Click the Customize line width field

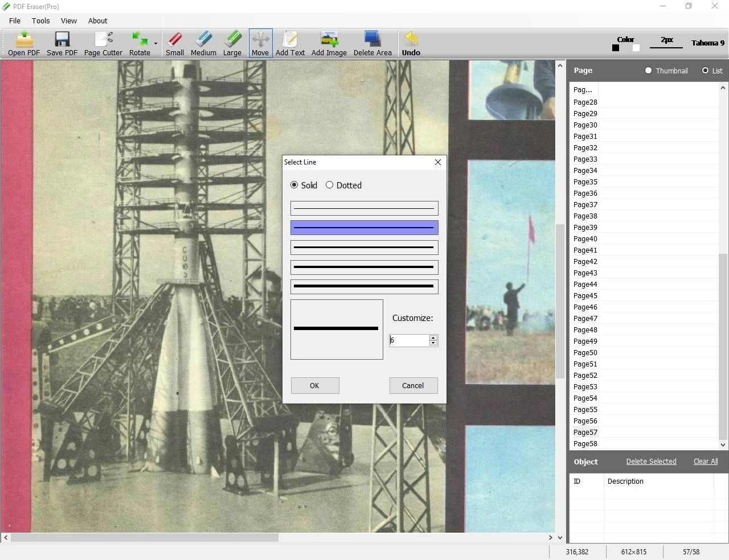tap(409, 340)
